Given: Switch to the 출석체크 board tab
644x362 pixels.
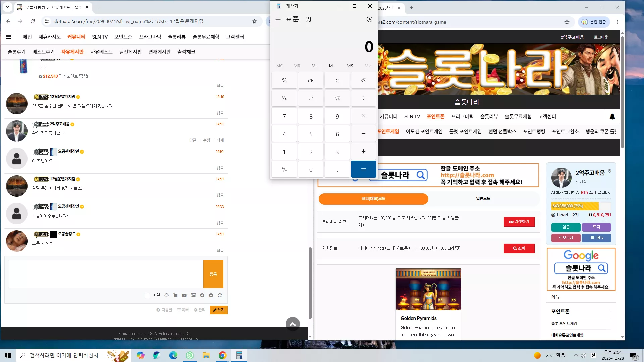Looking at the screenshot, I should 186,52.
